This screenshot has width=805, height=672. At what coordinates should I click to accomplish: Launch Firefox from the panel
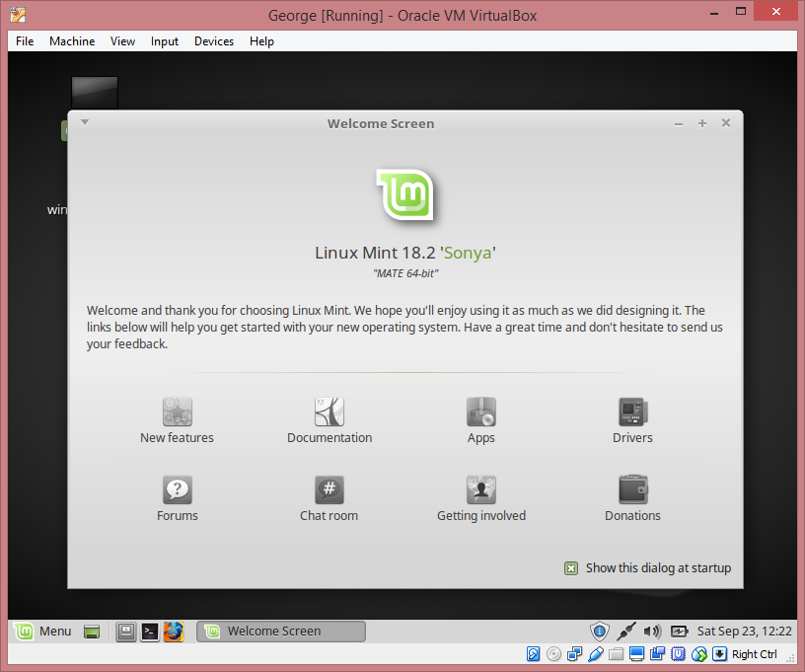click(174, 632)
